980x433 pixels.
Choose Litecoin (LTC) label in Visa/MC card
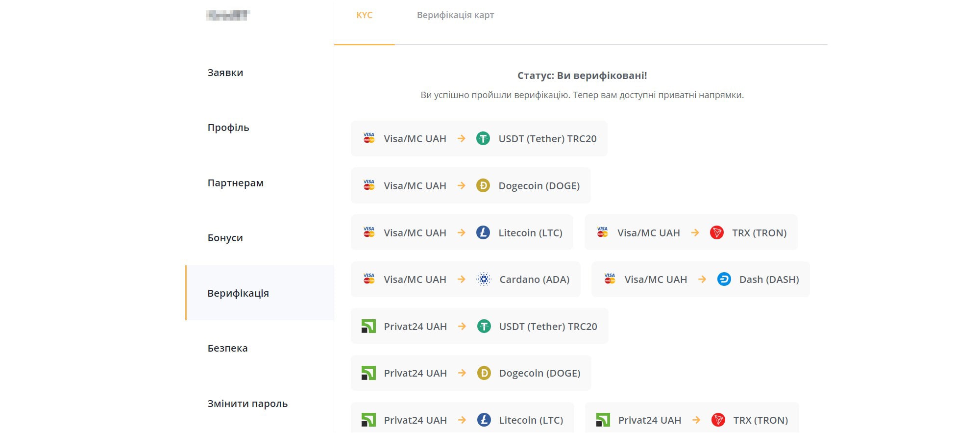530,233
